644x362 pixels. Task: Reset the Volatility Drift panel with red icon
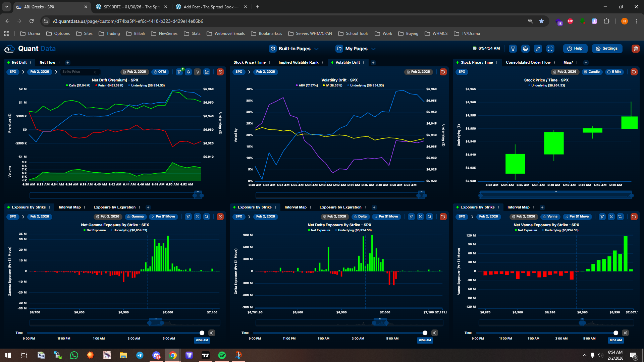click(x=443, y=72)
